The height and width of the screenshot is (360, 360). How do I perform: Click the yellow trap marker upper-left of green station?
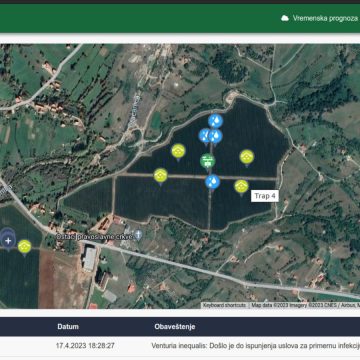click(x=178, y=152)
